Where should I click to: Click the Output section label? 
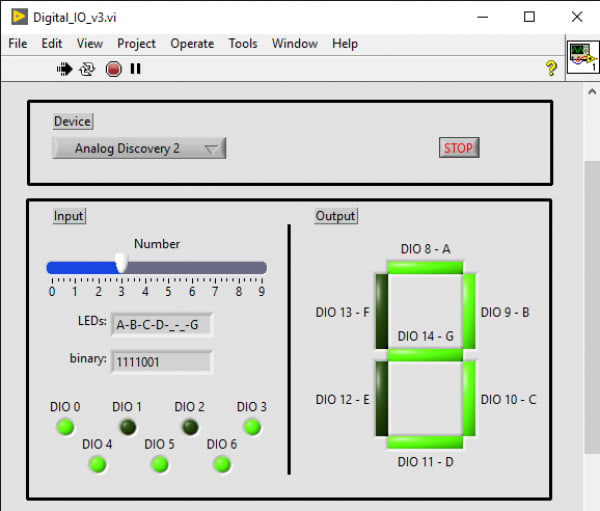click(x=336, y=216)
